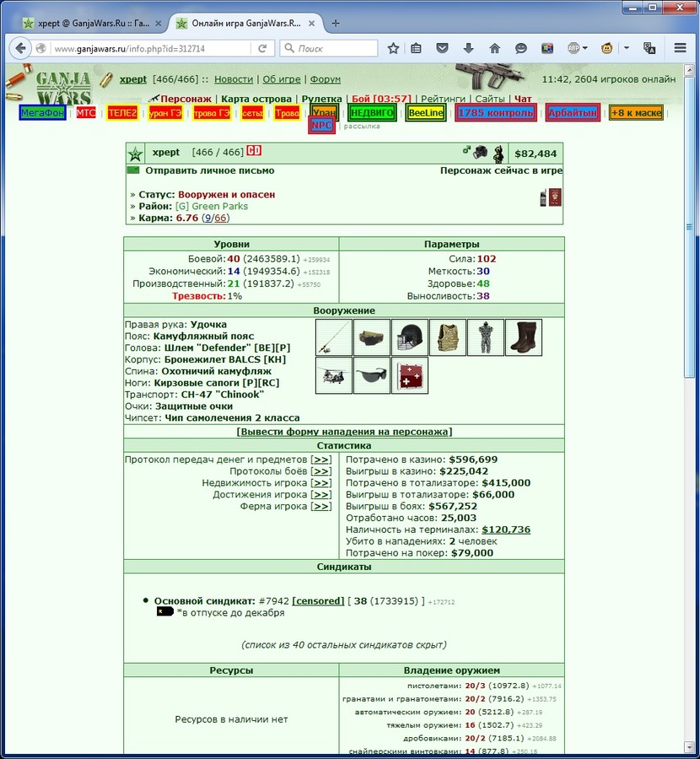The height and width of the screenshot is (759, 700).
Task: Open Вывести форму нападения на персонажа
Action: (344, 432)
